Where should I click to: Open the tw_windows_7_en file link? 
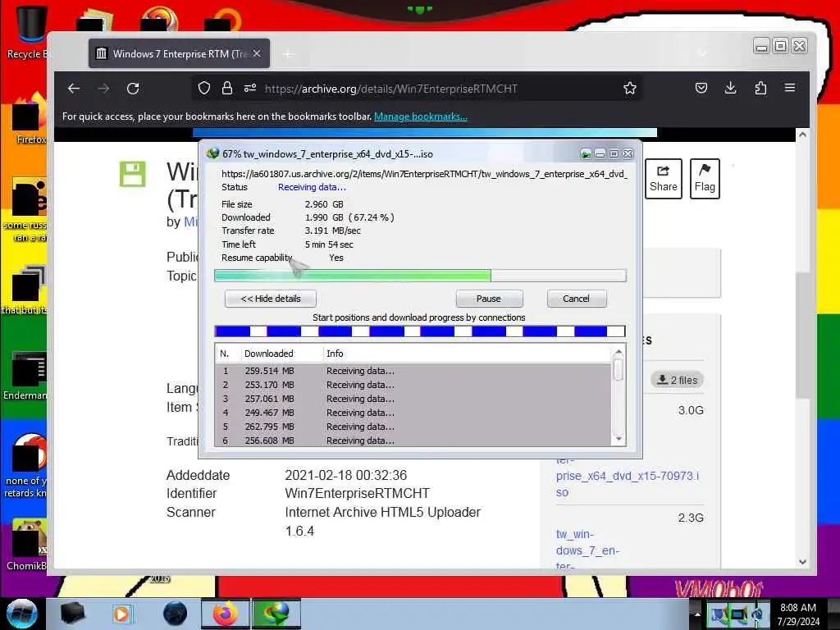587,550
